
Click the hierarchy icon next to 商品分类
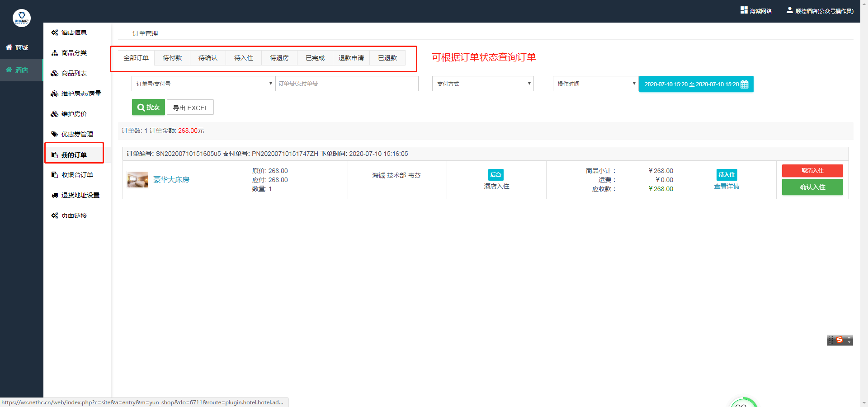[x=55, y=53]
